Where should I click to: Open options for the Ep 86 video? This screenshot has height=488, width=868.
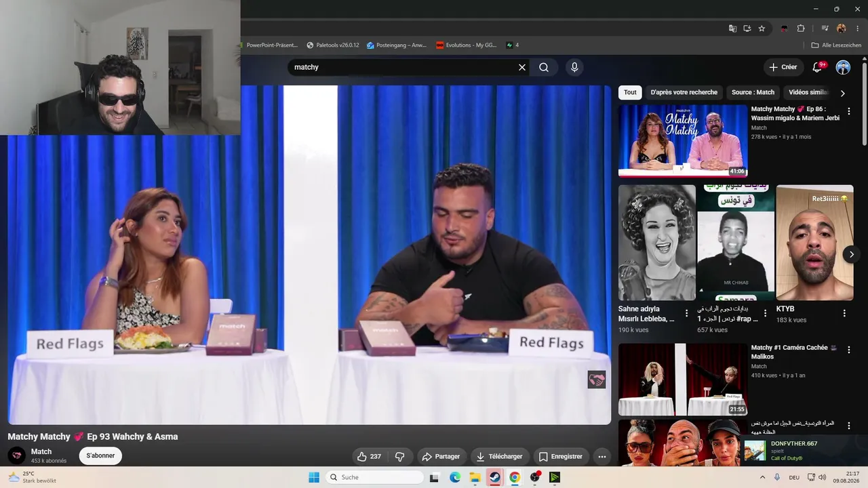click(x=848, y=111)
